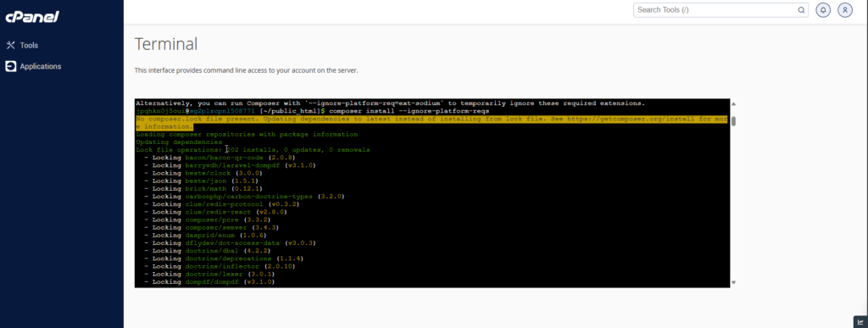Click the terminal scrollbar thumb
The height and width of the screenshot is (328, 868).
pos(733,121)
